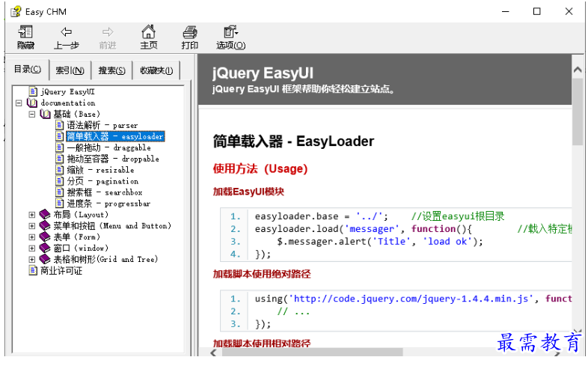The image size is (588, 366).
Task: Click the closed book icon beside 布局 (Layout)
Action: pyautogui.click(x=45, y=215)
